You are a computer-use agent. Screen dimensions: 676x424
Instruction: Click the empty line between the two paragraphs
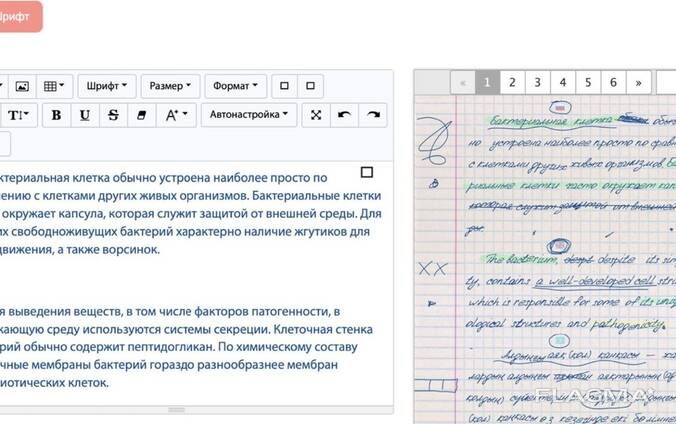[x=190, y=280]
